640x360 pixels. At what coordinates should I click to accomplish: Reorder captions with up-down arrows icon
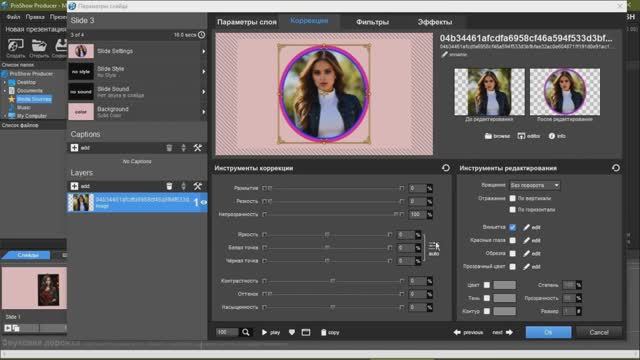click(184, 148)
